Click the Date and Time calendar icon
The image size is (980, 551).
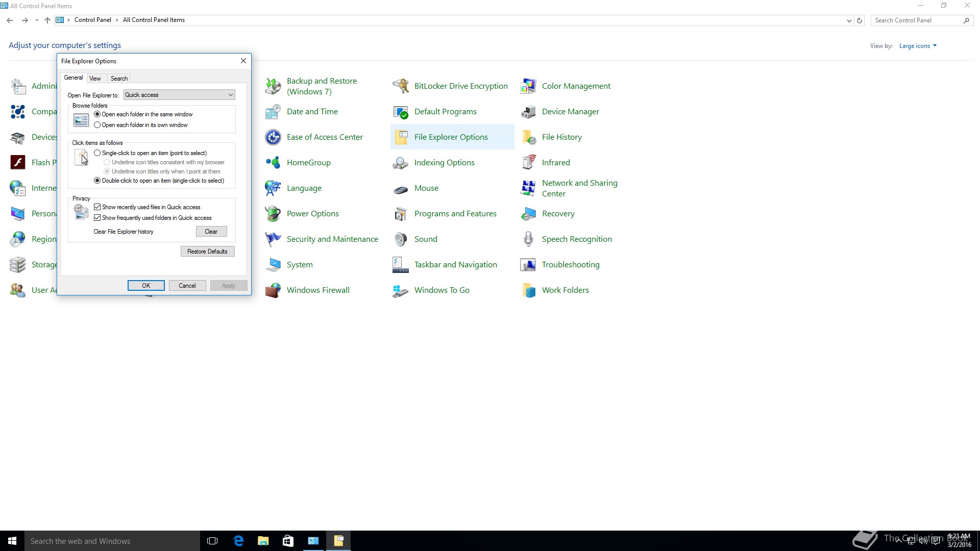[x=273, y=112]
